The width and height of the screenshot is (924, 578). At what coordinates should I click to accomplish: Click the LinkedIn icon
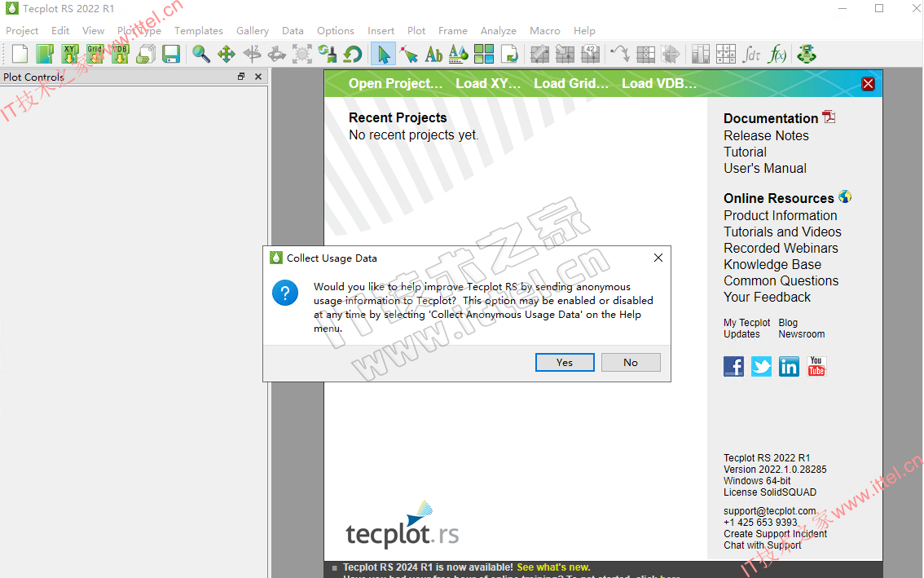(789, 366)
